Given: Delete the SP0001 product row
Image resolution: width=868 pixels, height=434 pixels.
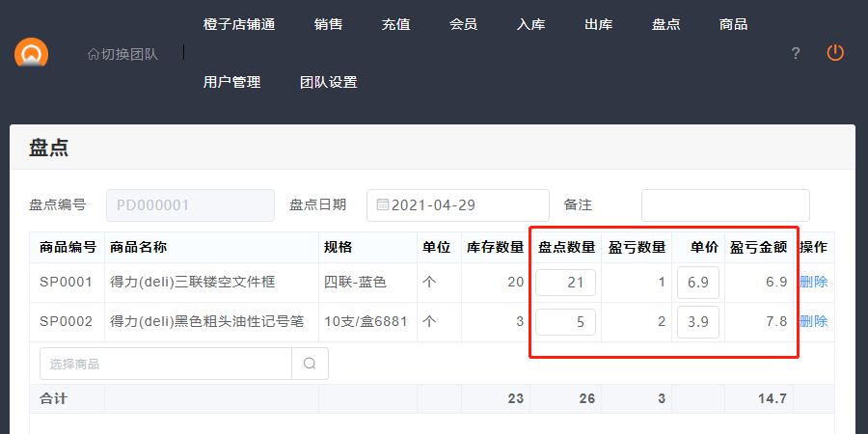Looking at the screenshot, I should [x=813, y=282].
